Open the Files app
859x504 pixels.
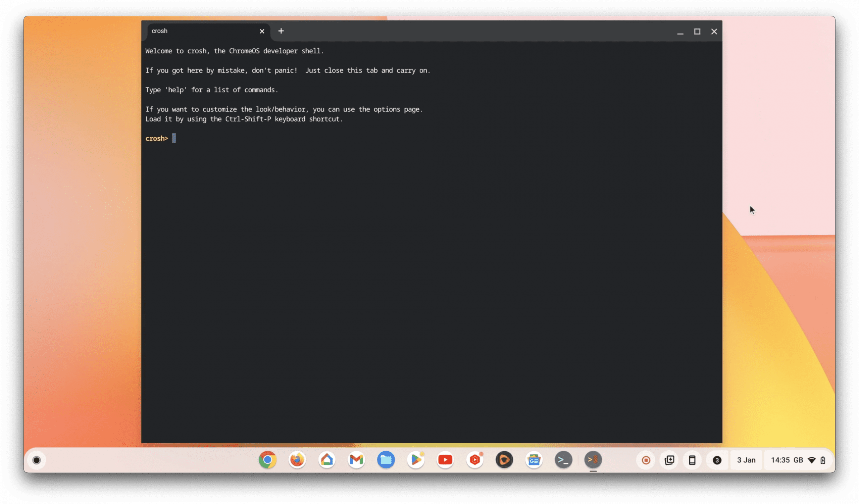click(x=386, y=460)
